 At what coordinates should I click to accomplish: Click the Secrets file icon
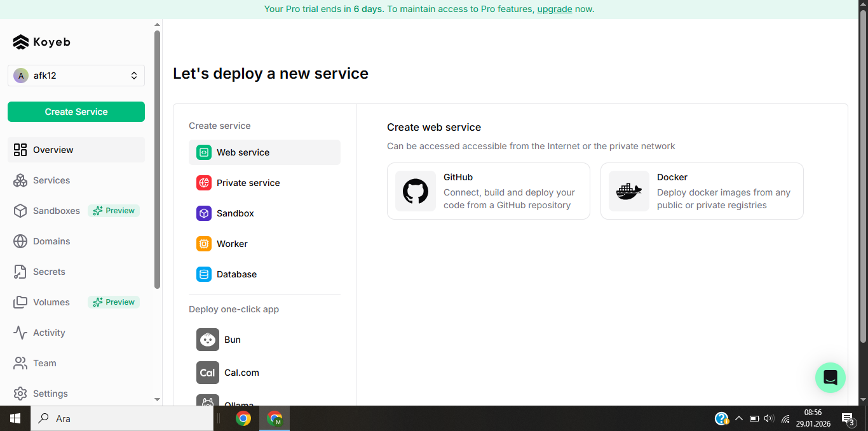point(20,272)
